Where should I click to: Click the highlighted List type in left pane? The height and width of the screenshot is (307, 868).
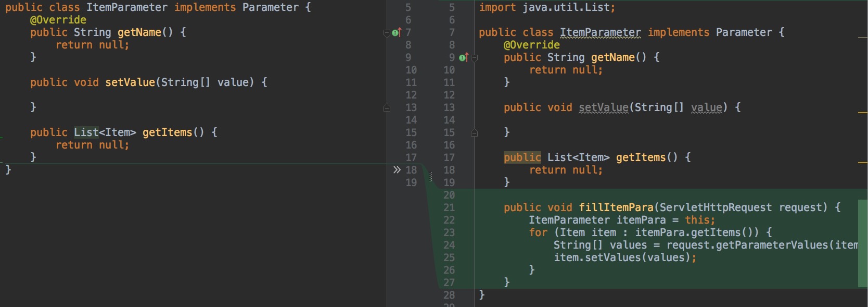86,132
